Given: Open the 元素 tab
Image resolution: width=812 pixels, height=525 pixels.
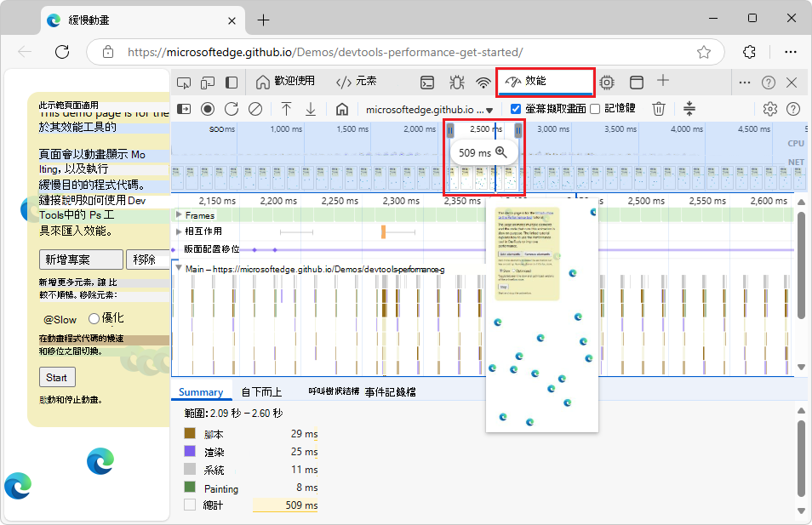Looking at the screenshot, I should point(357,82).
